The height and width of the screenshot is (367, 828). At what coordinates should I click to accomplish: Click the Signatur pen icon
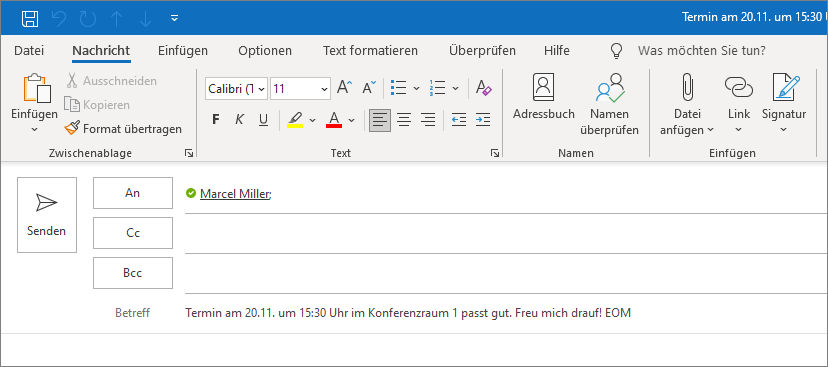pyautogui.click(x=786, y=87)
